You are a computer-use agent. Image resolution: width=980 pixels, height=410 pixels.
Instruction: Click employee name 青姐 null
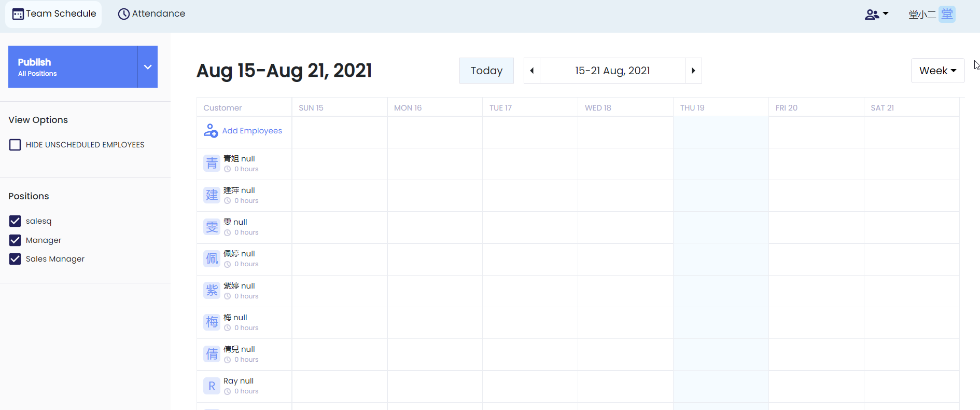point(239,159)
